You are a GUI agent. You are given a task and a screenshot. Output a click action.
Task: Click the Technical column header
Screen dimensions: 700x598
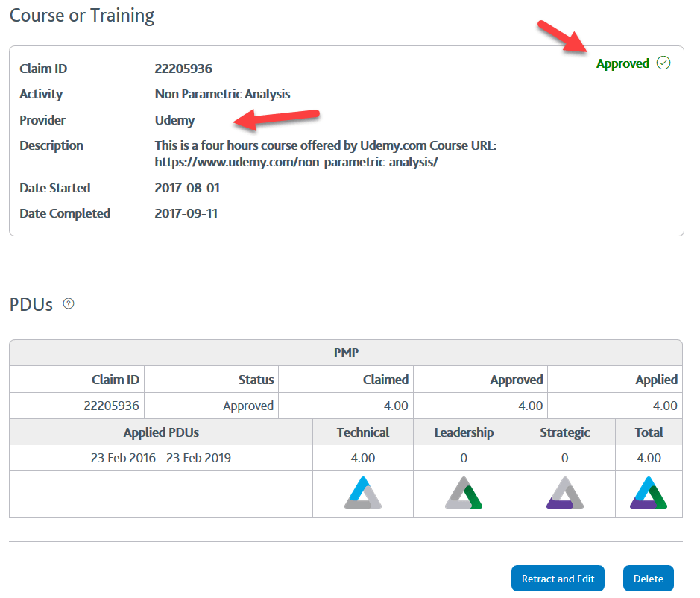coord(363,432)
